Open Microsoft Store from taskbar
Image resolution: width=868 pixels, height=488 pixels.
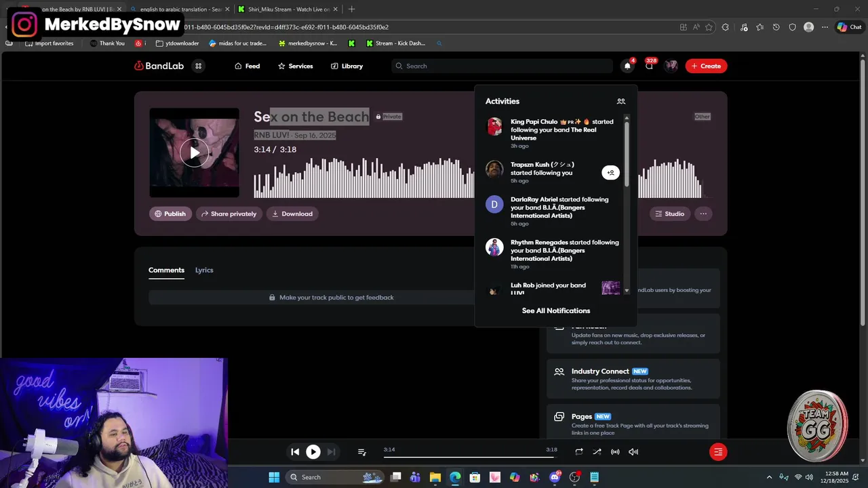[475, 477]
